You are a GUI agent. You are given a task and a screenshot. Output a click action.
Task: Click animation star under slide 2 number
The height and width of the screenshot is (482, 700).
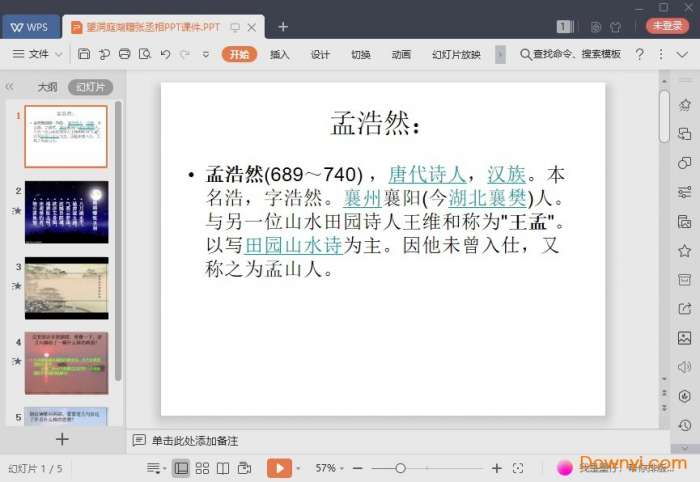[17, 210]
